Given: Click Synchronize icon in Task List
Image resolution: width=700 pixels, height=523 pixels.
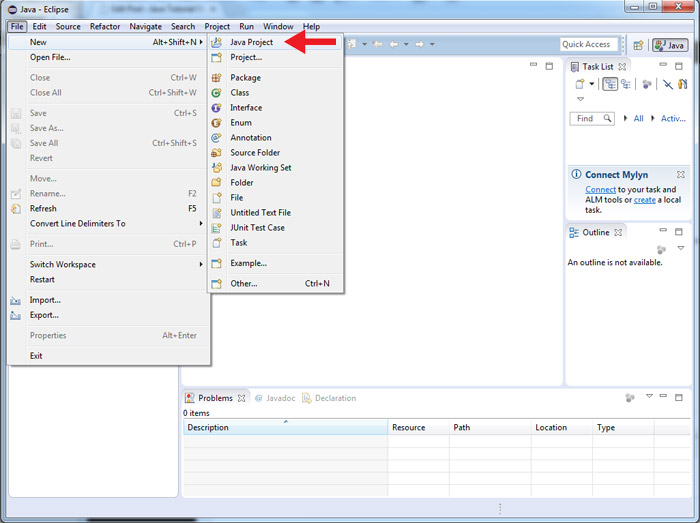Looking at the screenshot, I should pyautogui.click(x=683, y=84).
